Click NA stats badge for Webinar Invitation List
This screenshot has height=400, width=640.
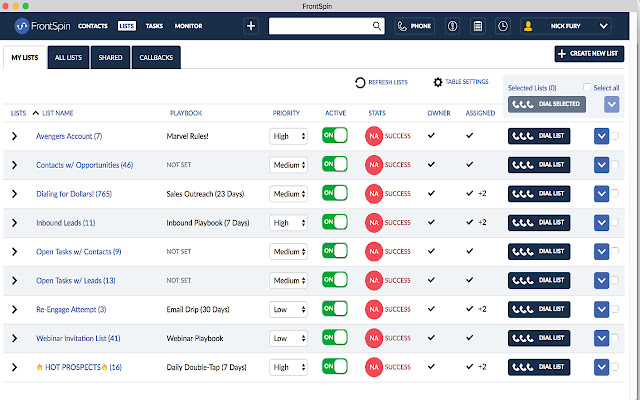pos(374,338)
